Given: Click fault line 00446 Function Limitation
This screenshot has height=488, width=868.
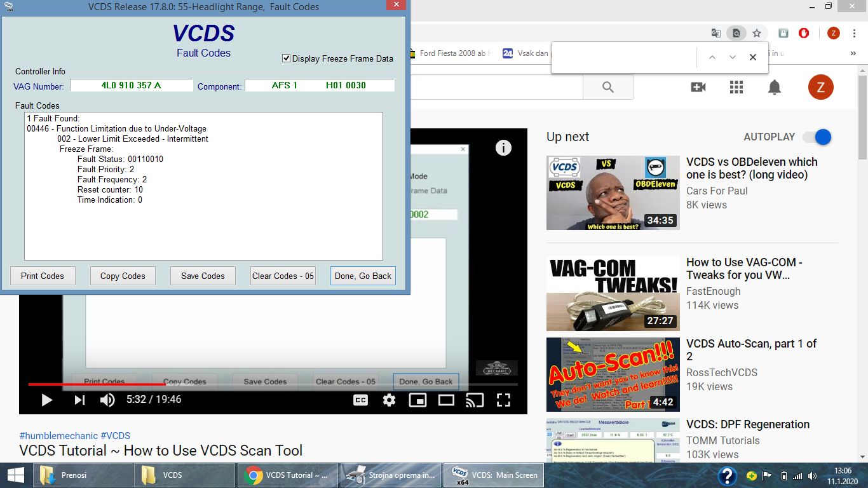Looking at the screenshot, I should [x=116, y=128].
